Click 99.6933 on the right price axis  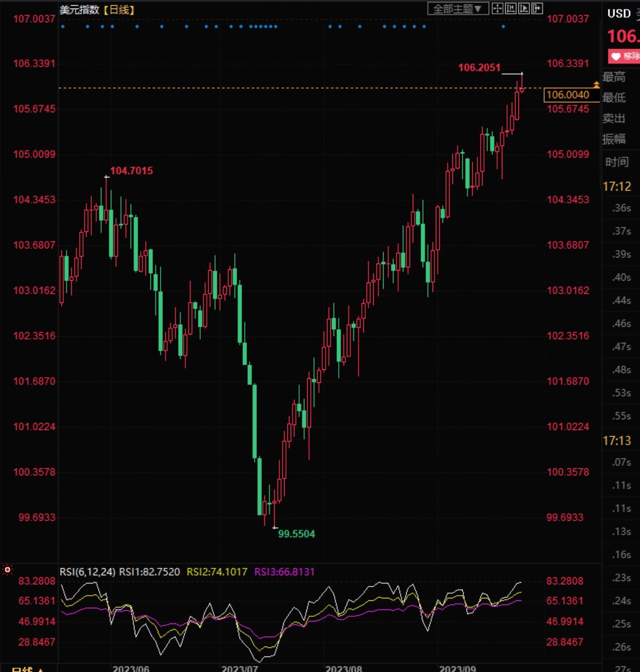[565, 517]
